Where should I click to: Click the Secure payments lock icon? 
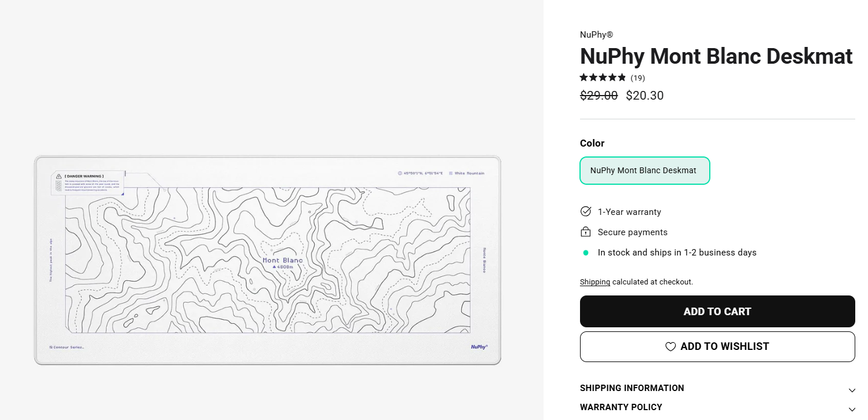point(586,232)
